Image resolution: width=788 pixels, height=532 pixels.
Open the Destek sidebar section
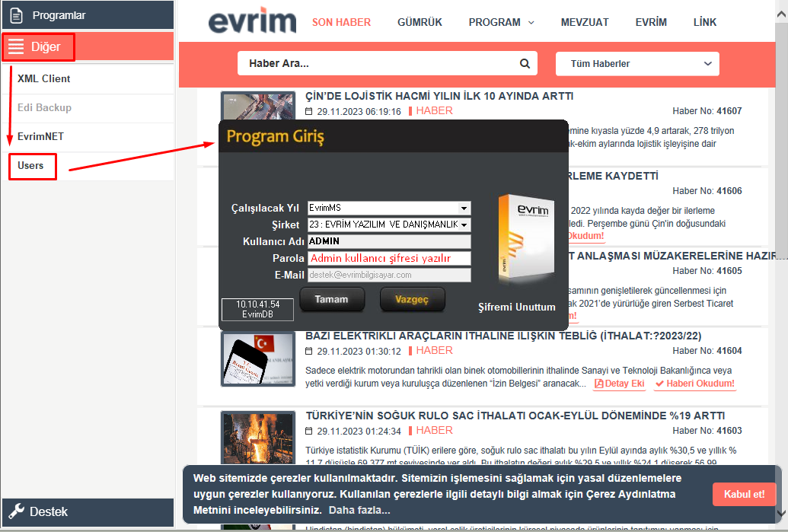point(88,512)
